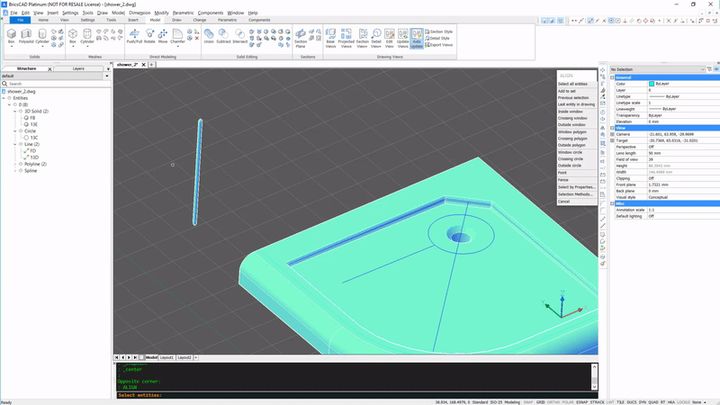Screen dimensions: 720x405
Task: Collapse the View properties section
Action: pyautogui.click(x=612, y=128)
